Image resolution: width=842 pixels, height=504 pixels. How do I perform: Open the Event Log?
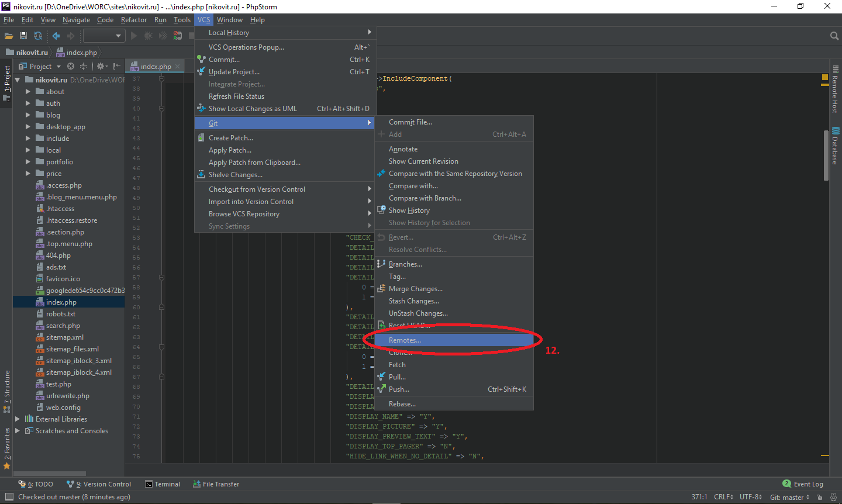click(x=803, y=484)
